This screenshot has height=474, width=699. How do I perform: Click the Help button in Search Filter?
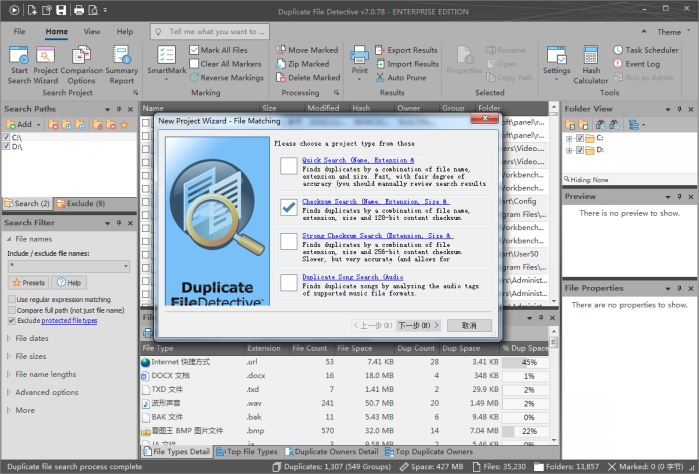(x=69, y=282)
